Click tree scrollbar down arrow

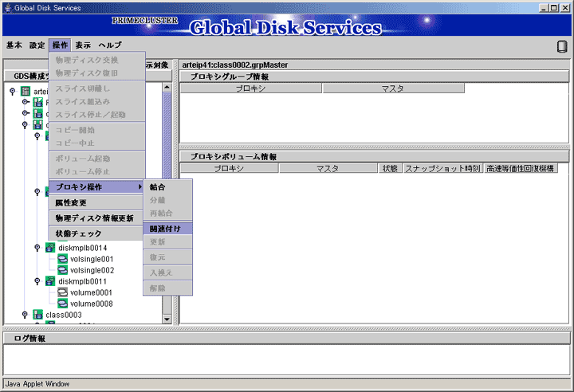(167, 319)
